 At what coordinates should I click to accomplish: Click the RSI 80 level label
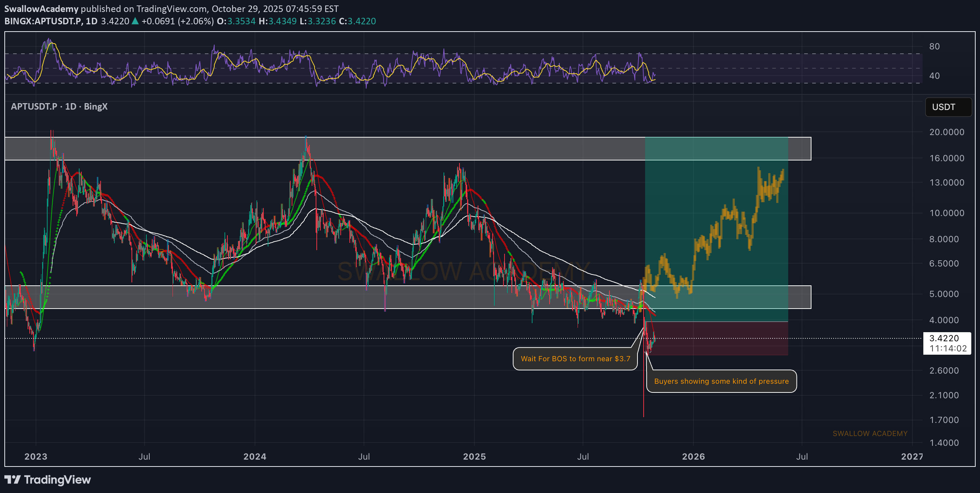pyautogui.click(x=934, y=46)
